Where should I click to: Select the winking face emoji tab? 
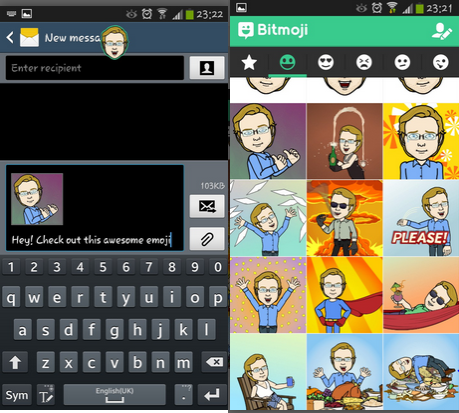pyautogui.click(x=441, y=62)
